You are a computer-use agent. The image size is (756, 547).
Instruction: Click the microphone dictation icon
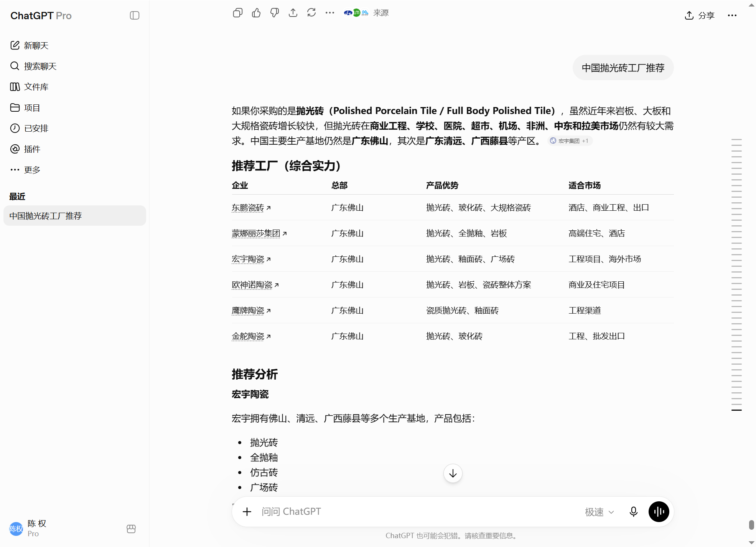(x=634, y=512)
